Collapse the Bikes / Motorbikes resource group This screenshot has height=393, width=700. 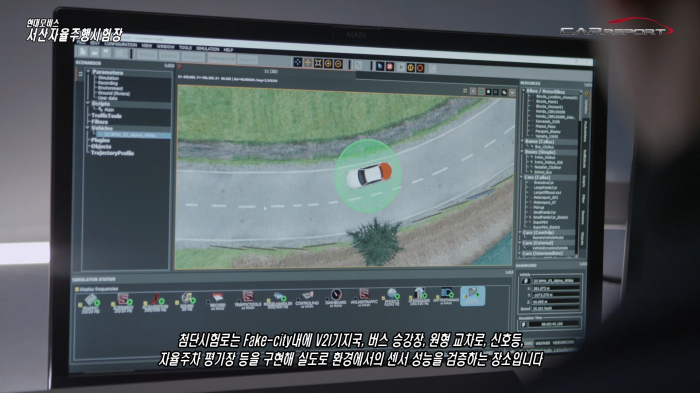(x=524, y=91)
